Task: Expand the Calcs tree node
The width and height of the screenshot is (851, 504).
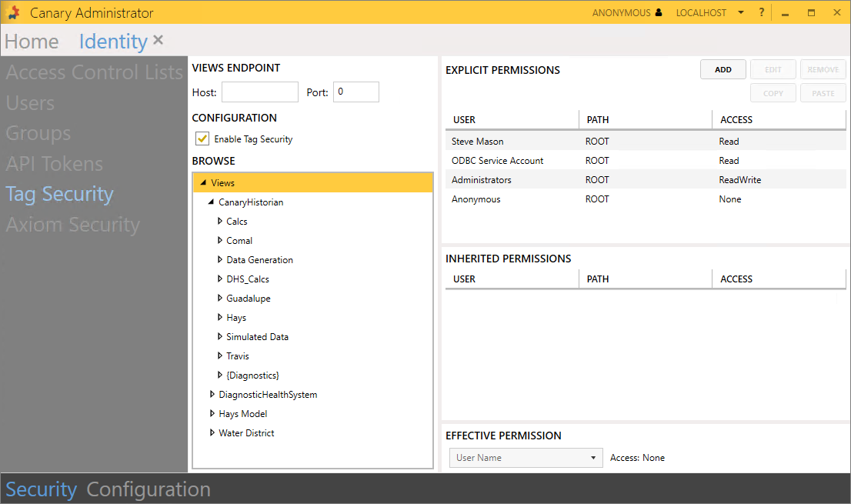Action: 220,222
